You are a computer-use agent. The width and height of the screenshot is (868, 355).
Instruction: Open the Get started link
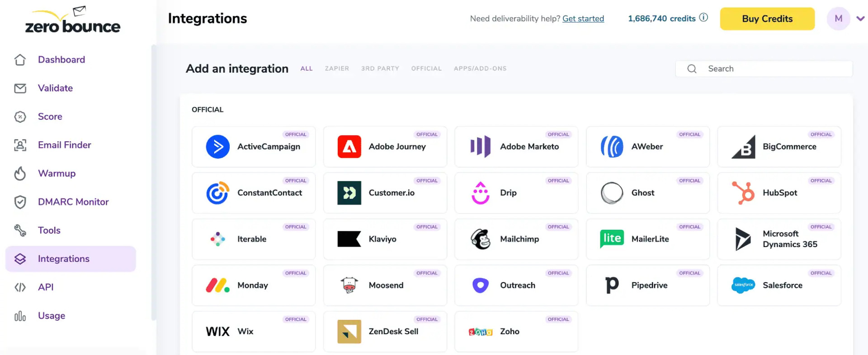pyautogui.click(x=583, y=19)
